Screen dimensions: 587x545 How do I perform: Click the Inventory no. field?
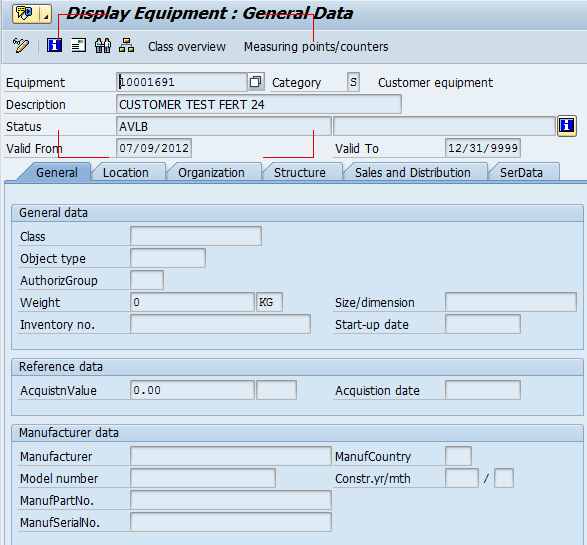click(220, 324)
